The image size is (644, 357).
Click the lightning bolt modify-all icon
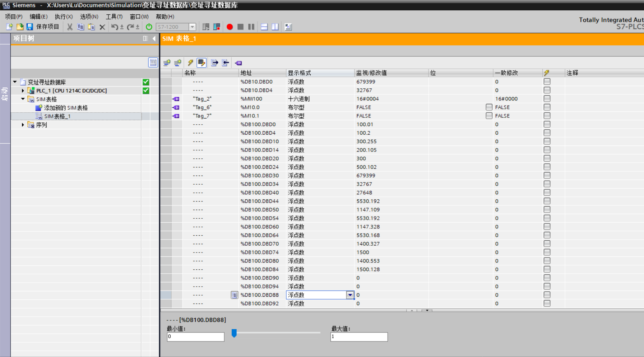point(190,63)
